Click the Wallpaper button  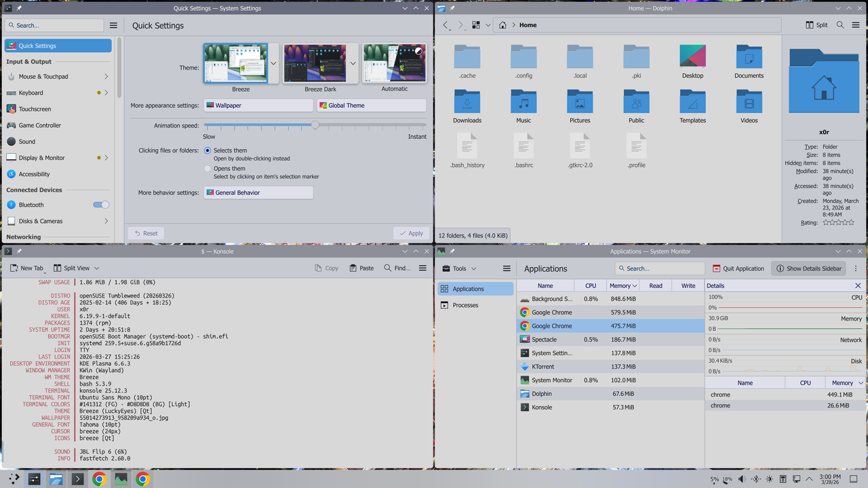(258, 106)
